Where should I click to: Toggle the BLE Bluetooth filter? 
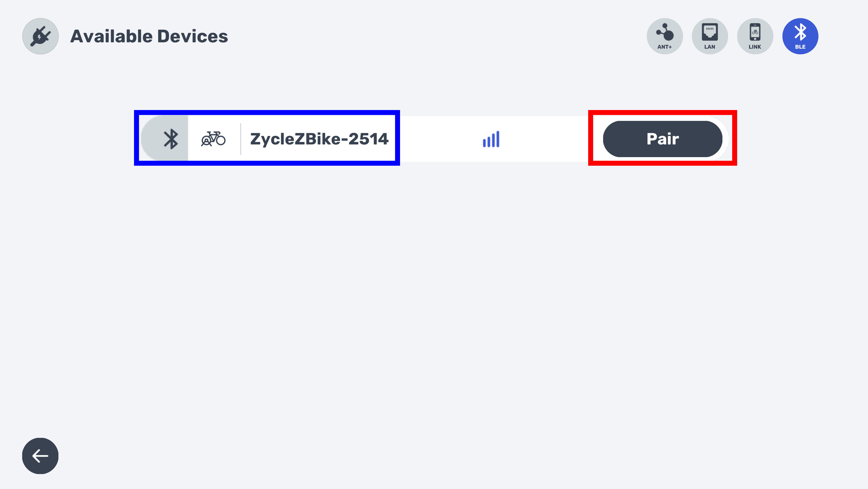coord(800,36)
